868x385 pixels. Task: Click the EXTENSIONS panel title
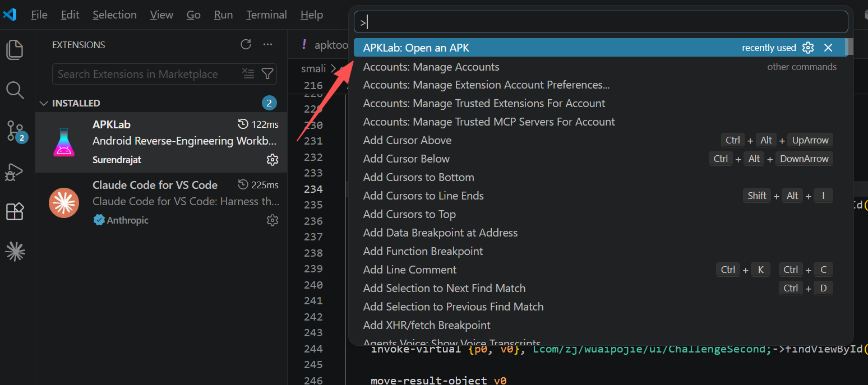point(79,45)
